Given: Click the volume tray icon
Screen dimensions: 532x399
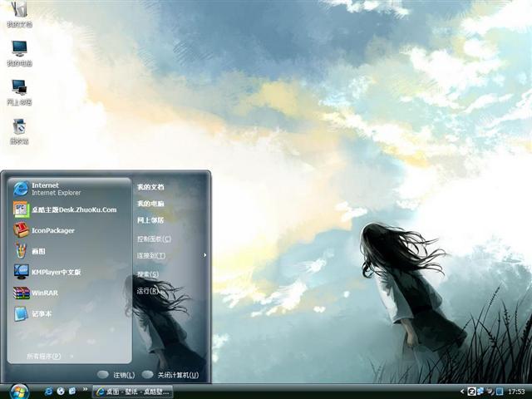Looking at the screenshot, I should [490, 392].
